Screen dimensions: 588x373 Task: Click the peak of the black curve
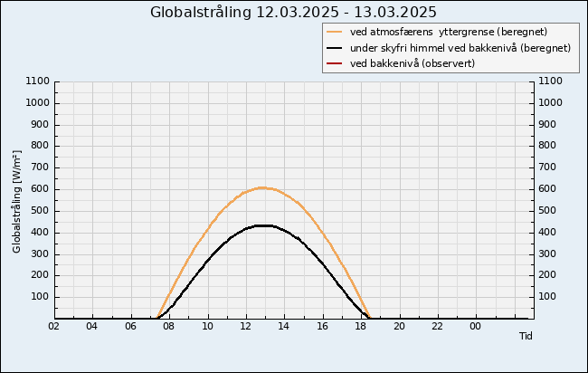(x=262, y=225)
